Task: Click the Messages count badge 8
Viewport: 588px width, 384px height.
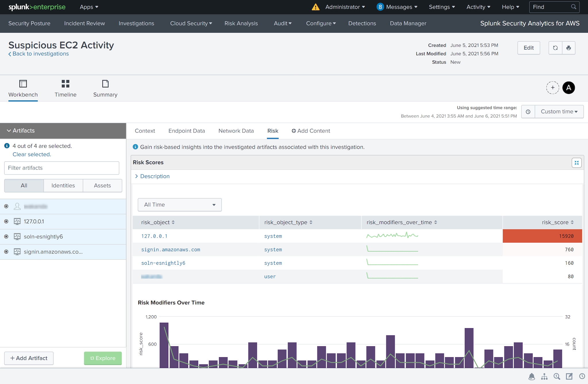Action: click(380, 7)
